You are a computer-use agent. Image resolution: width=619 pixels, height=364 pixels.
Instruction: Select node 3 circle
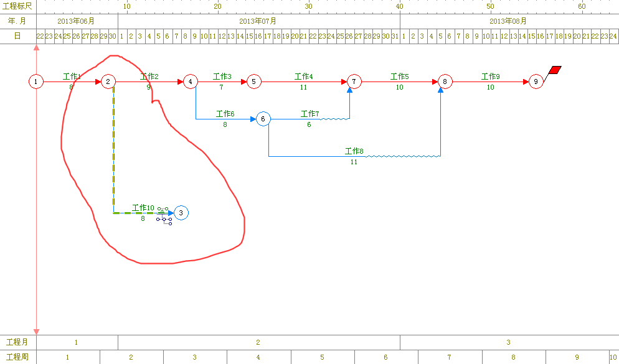pos(181,213)
